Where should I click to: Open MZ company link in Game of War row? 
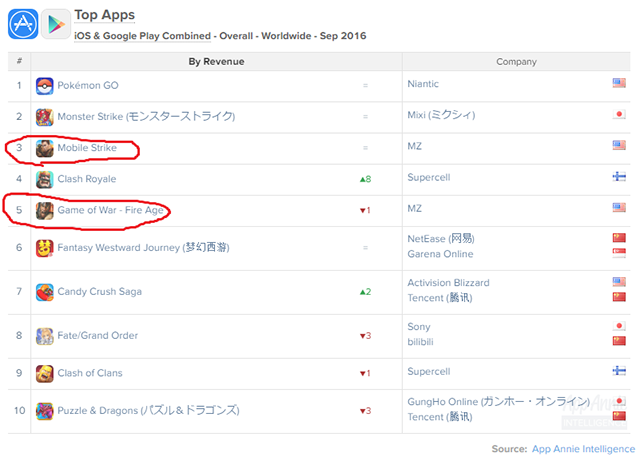(x=414, y=209)
